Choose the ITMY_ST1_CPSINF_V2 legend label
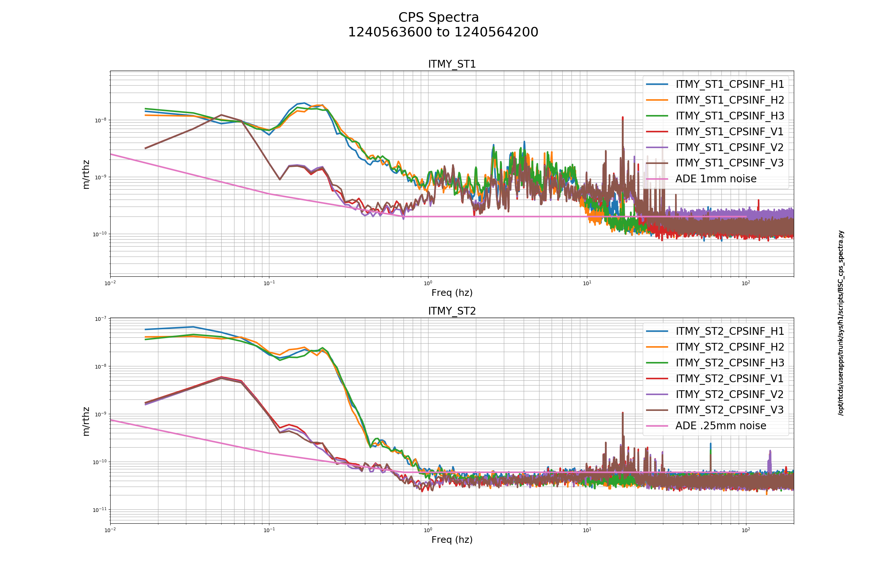 [x=729, y=147]
